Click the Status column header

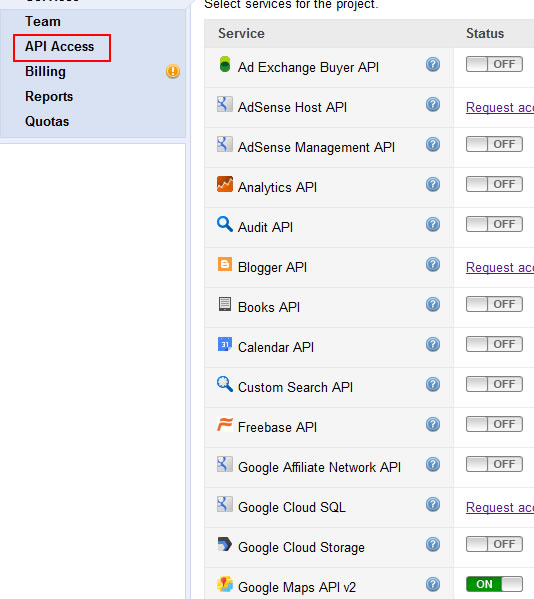[485, 34]
